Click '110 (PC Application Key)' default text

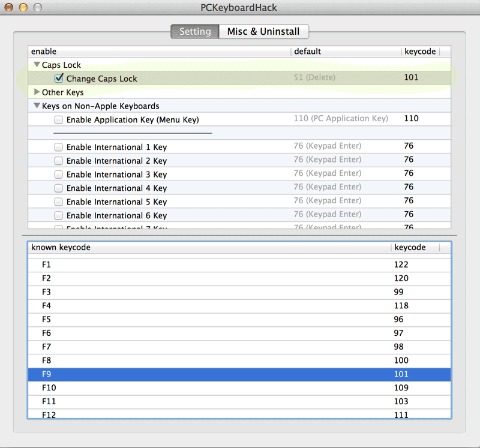(341, 118)
